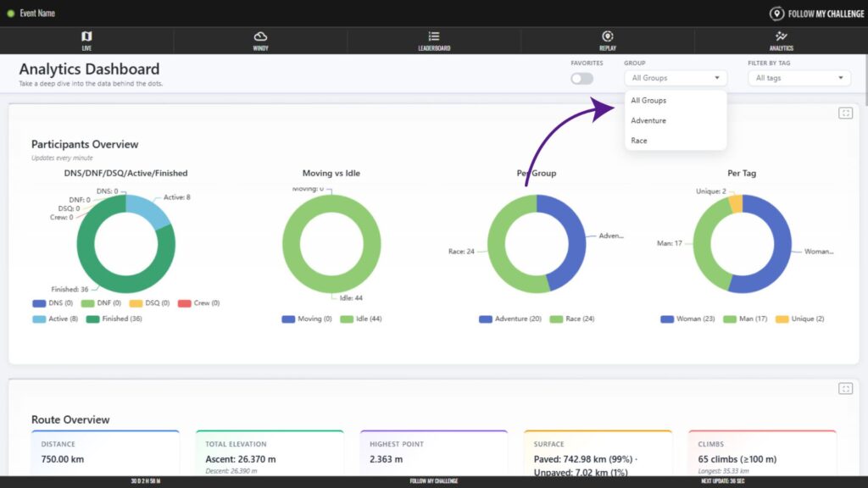Select Race from group list
Viewport: 868px width, 488px height.
click(x=639, y=141)
